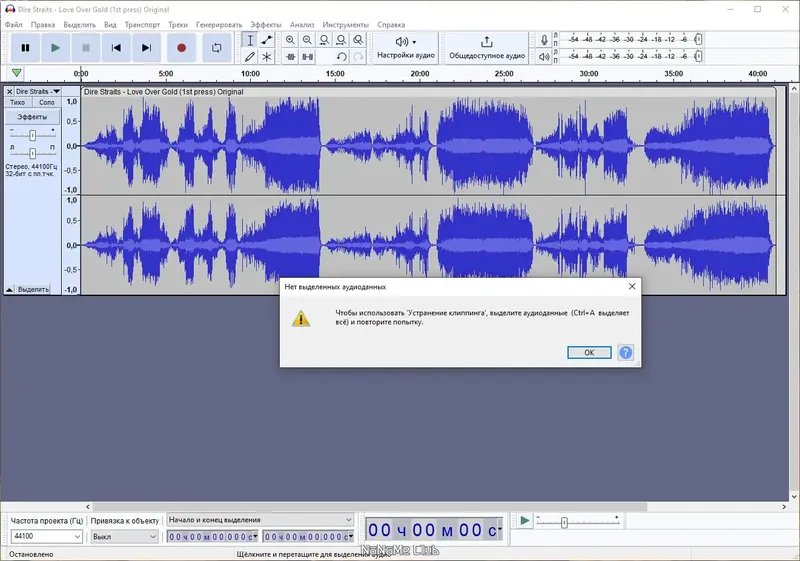
Task: Click the selection end time field
Action: (308, 537)
